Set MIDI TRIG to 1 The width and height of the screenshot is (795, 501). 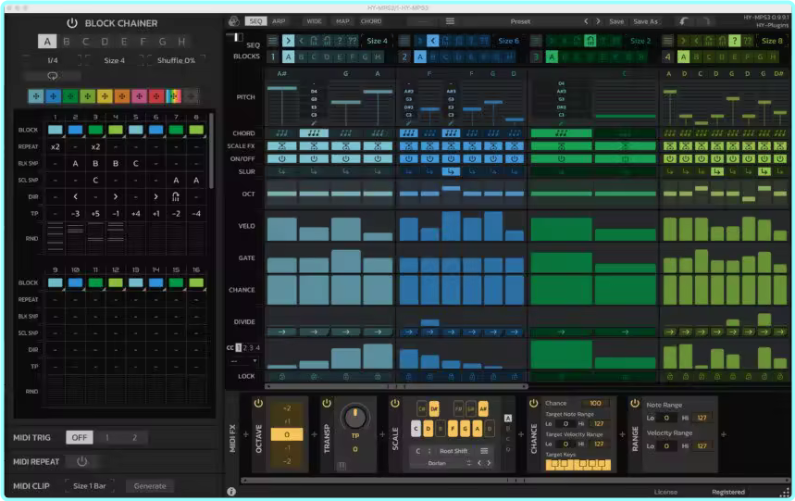(x=107, y=438)
